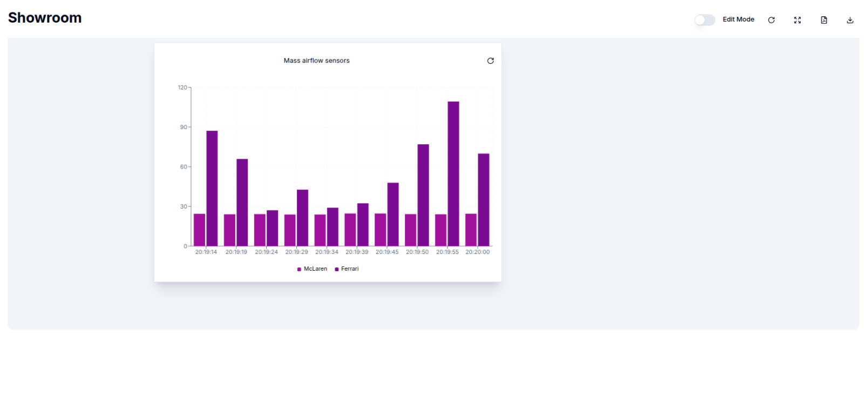Select the Ferrari bar at 20:19:14
868x409 pixels.
[x=212, y=189]
